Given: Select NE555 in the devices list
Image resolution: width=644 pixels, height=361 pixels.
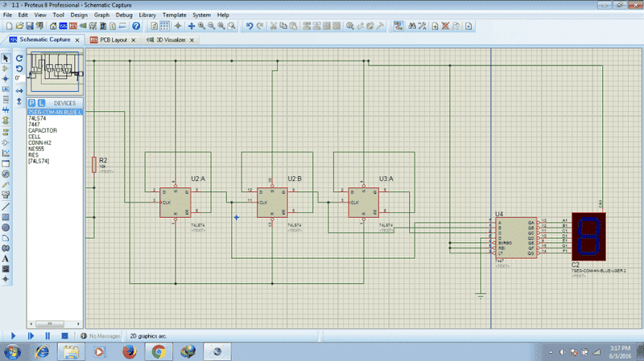Looking at the screenshot, I should [x=37, y=149].
